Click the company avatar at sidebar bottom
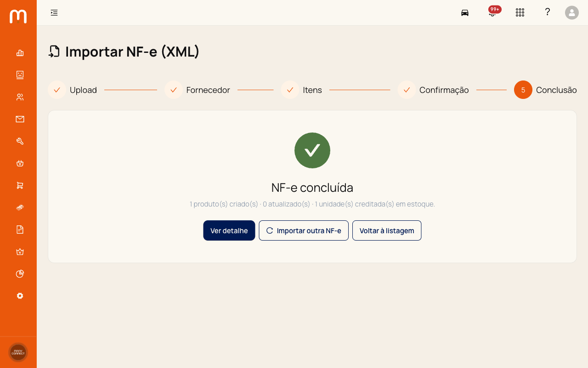588x368 pixels. pos(18,352)
